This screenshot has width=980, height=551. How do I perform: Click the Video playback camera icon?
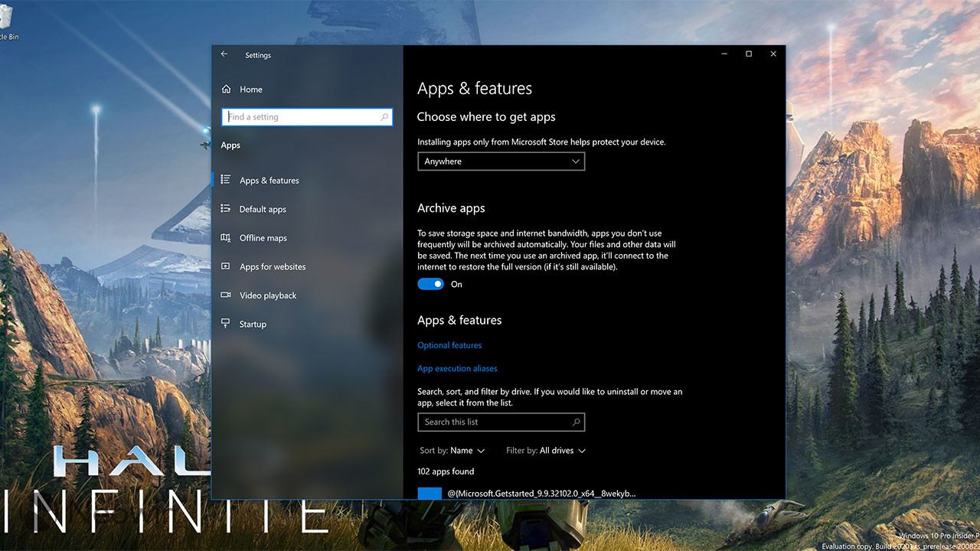[226, 295]
